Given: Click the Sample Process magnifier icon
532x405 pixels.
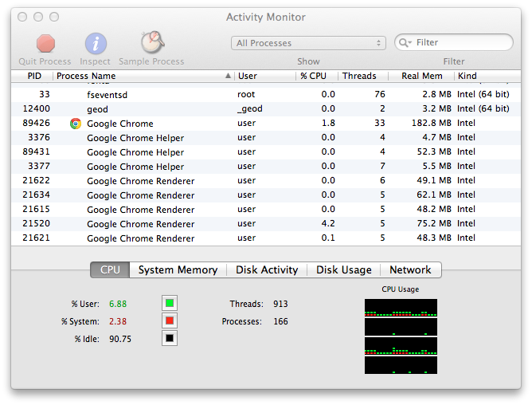Looking at the screenshot, I should tap(152, 42).
